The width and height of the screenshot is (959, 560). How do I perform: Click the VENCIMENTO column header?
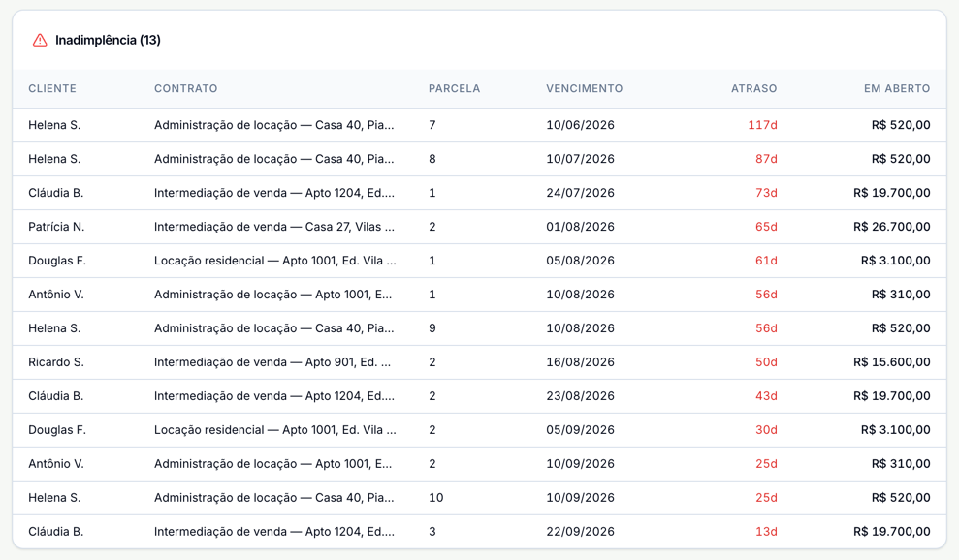click(x=584, y=88)
